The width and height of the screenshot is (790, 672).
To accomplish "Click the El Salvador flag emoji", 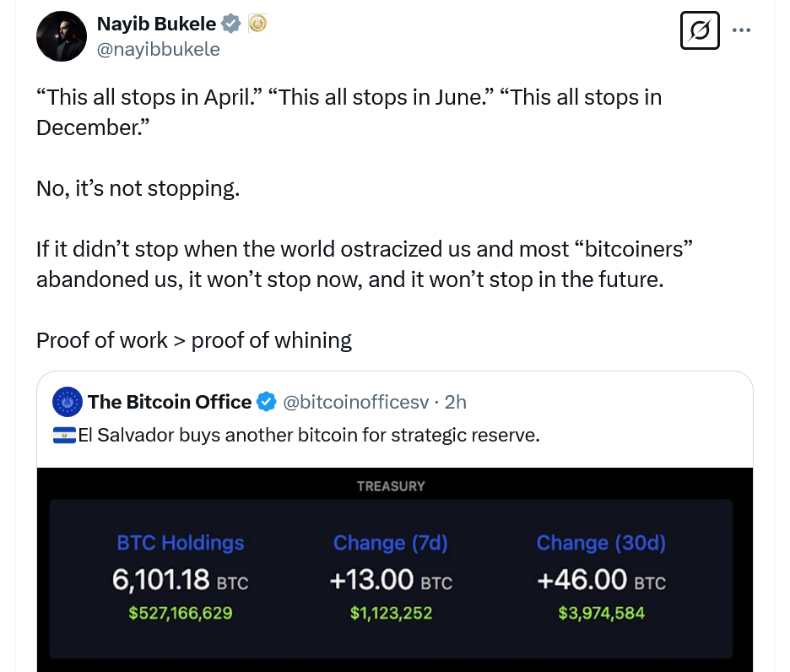I will point(64,436).
